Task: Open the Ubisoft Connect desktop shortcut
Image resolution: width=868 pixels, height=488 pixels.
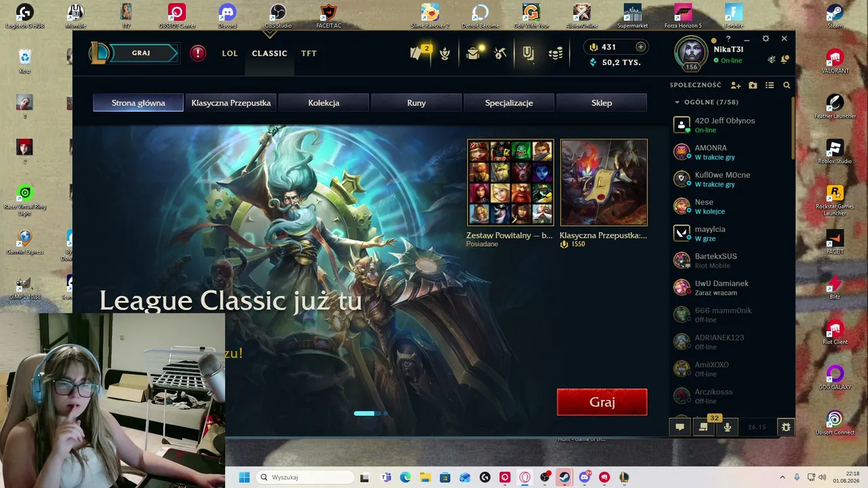Action: pos(835,423)
